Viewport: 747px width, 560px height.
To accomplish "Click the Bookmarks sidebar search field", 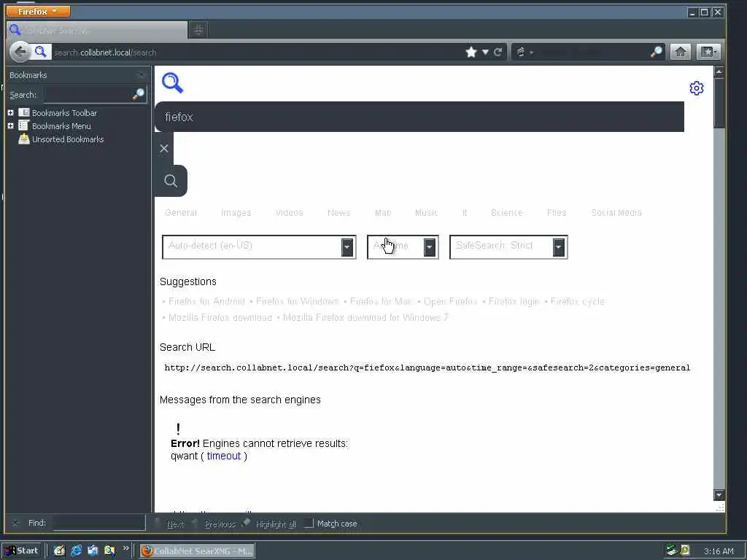I will click(x=88, y=95).
